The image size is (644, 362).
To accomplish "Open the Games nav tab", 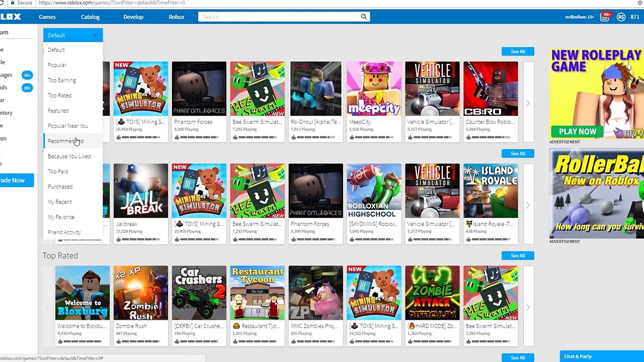I will click(47, 17).
